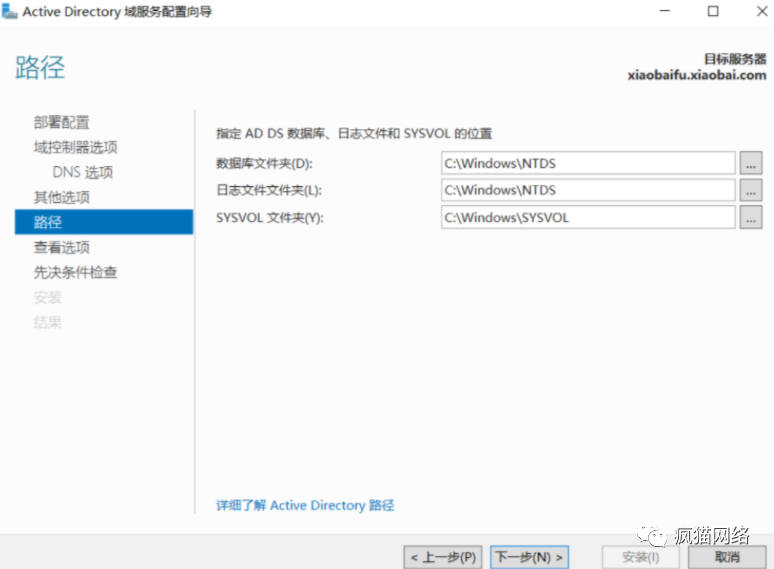Focus the SYSVOL 文件夹 path input field

(x=588, y=218)
